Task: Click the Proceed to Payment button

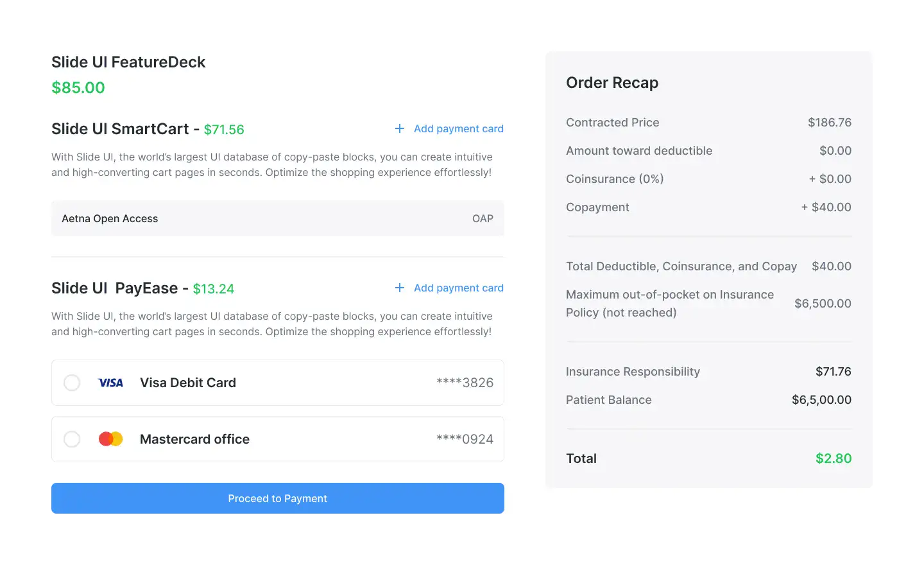Action: point(278,498)
